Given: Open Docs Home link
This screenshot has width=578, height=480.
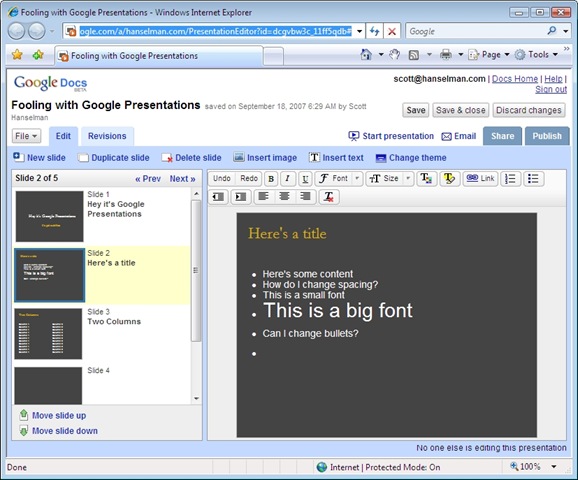Looking at the screenshot, I should [x=515, y=79].
